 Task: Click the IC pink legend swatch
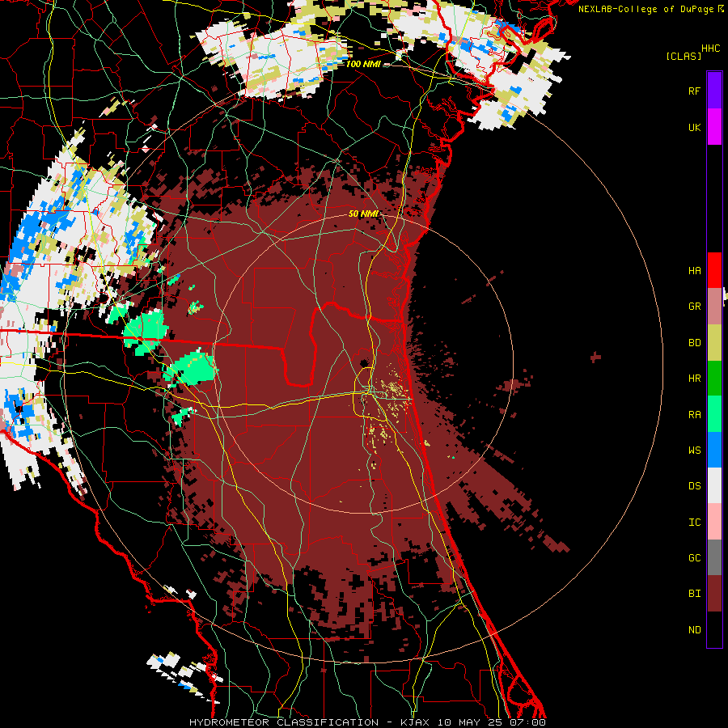point(714,522)
